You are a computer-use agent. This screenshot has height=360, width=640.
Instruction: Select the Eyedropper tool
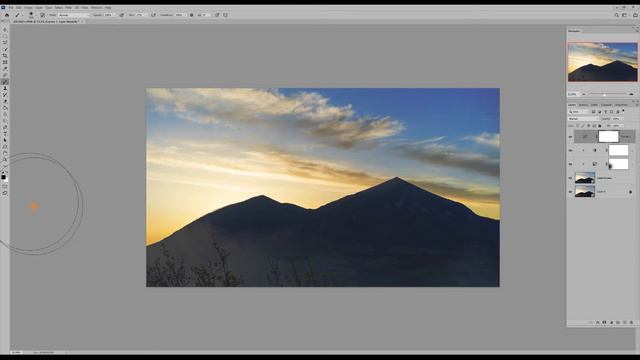pos(5,69)
